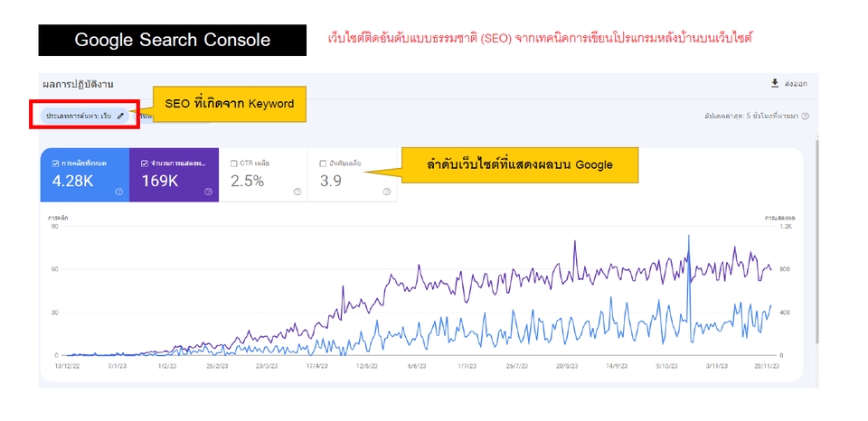This screenshot has height=421, width=868.
Task: Open help icon on the 2.5% CTR card
Action: click(x=297, y=192)
